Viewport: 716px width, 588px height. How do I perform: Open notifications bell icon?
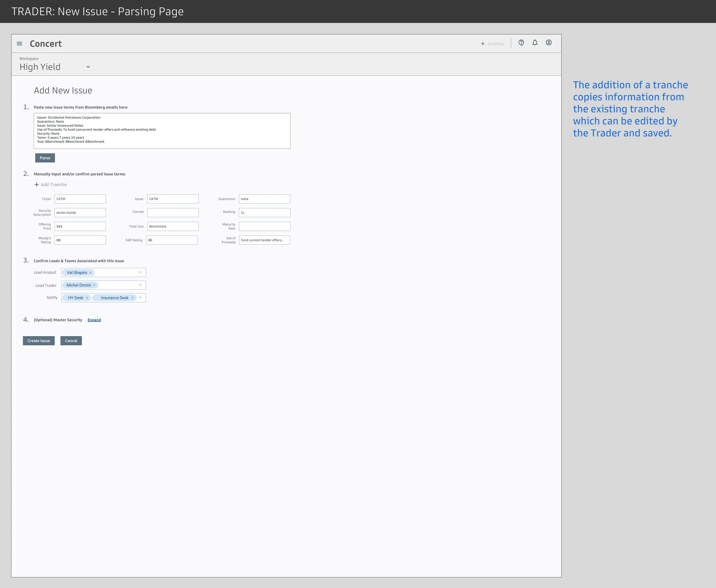tap(535, 43)
